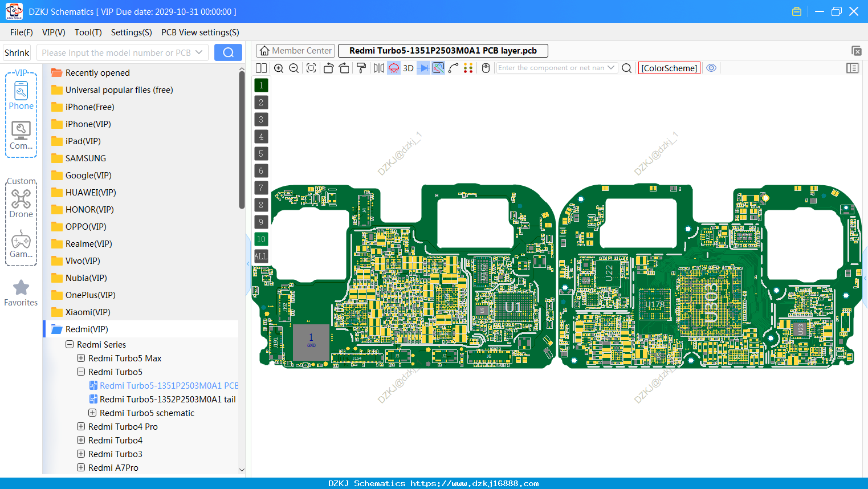Click the mouse settings icon
Viewport: 868px width, 489px height.
(x=486, y=68)
